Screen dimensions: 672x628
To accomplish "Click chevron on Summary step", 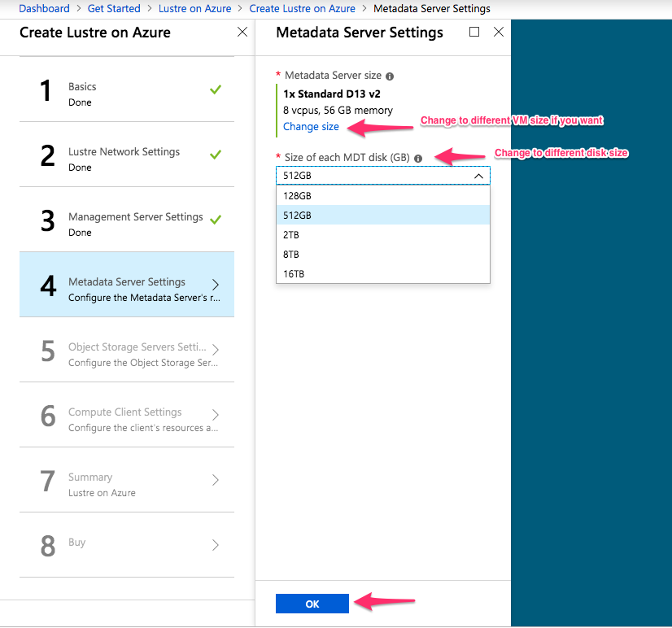I will [216, 480].
